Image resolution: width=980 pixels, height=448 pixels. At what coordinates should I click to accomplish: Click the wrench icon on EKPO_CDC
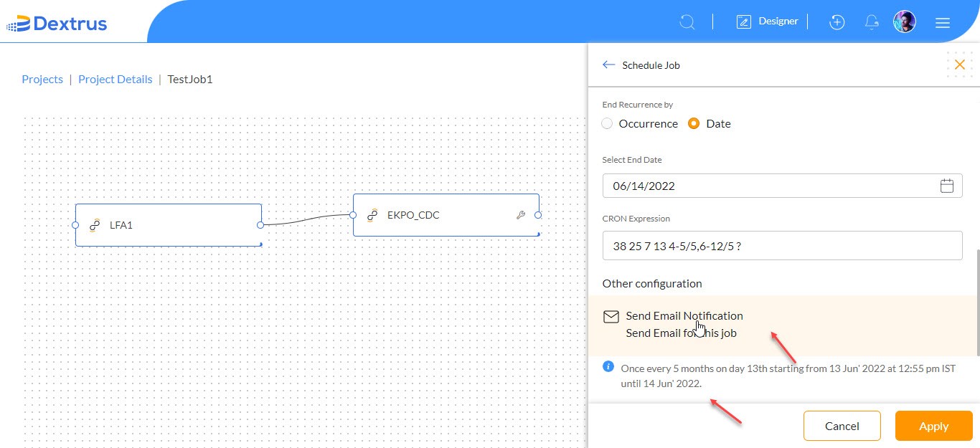click(522, 215)
